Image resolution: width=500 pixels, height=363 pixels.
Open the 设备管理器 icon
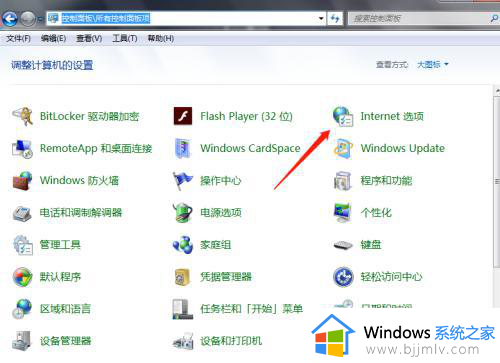22,341
